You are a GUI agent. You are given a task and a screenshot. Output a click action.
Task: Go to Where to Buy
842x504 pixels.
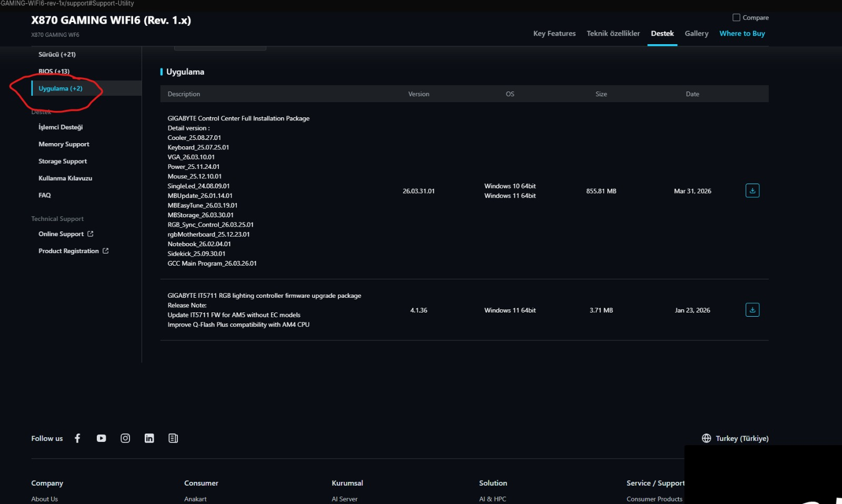(x=742, y=33)
